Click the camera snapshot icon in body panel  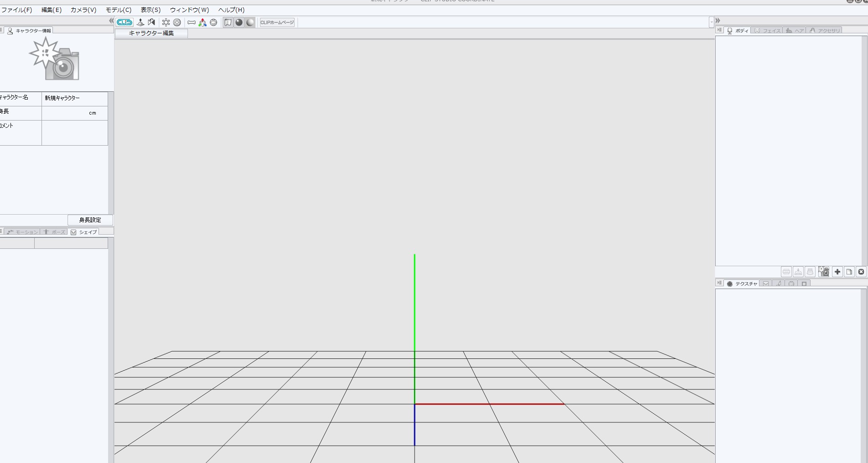point(823,272)
